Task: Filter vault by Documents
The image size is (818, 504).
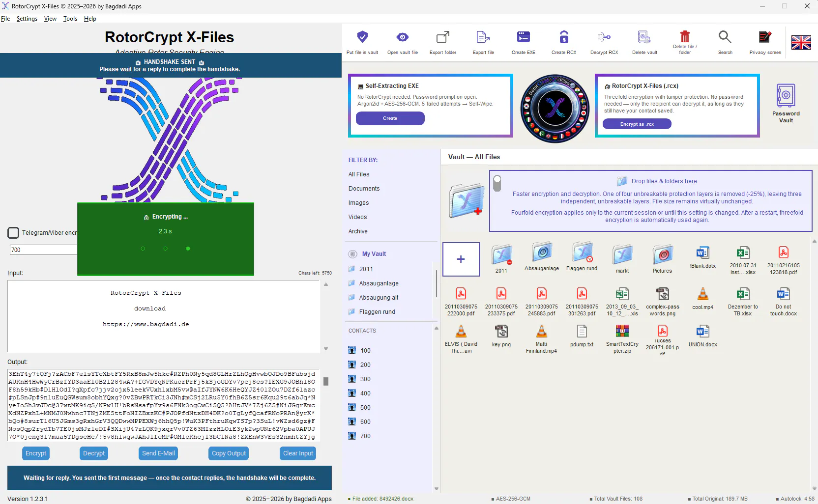Action: coord(364,189)
